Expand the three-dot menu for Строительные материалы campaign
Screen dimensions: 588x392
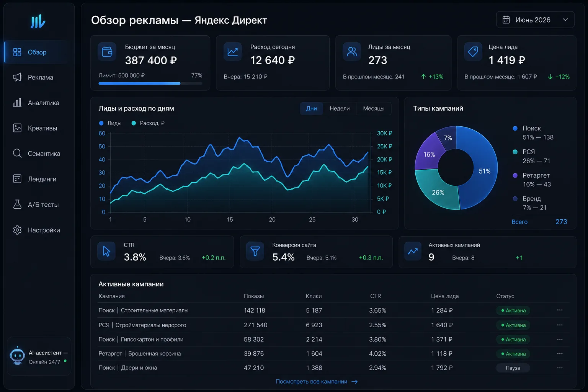coord(560,310)
